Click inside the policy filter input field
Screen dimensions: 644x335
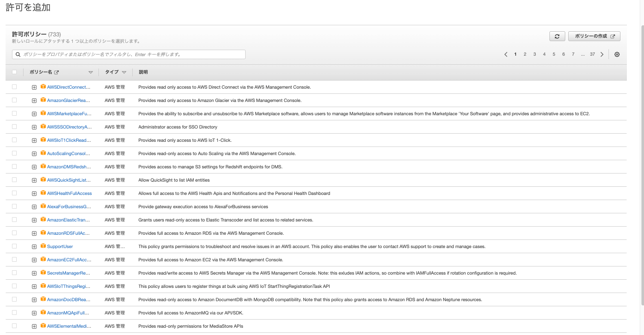(x=128, y=54)
